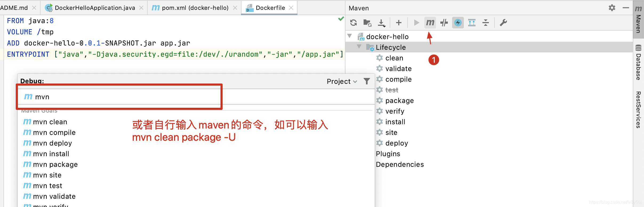Hide the Maven tool window
Image resolution: width=644 pixels, height=207 pixels.
(x=626, y=8)
